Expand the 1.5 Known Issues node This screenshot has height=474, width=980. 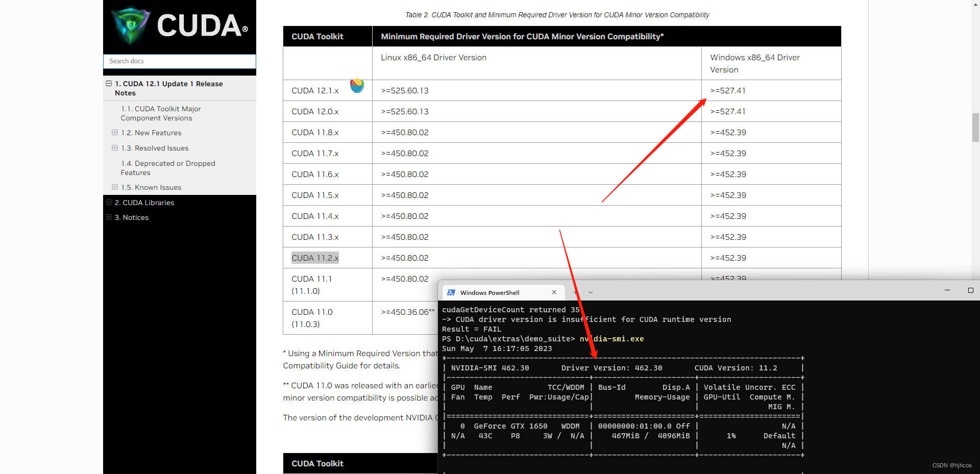[115, 187]
